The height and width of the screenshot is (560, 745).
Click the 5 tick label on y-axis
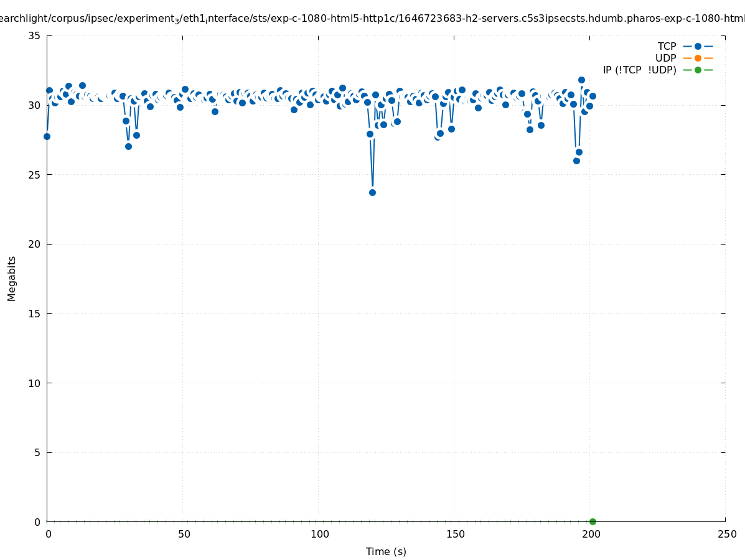coord(37,452)
